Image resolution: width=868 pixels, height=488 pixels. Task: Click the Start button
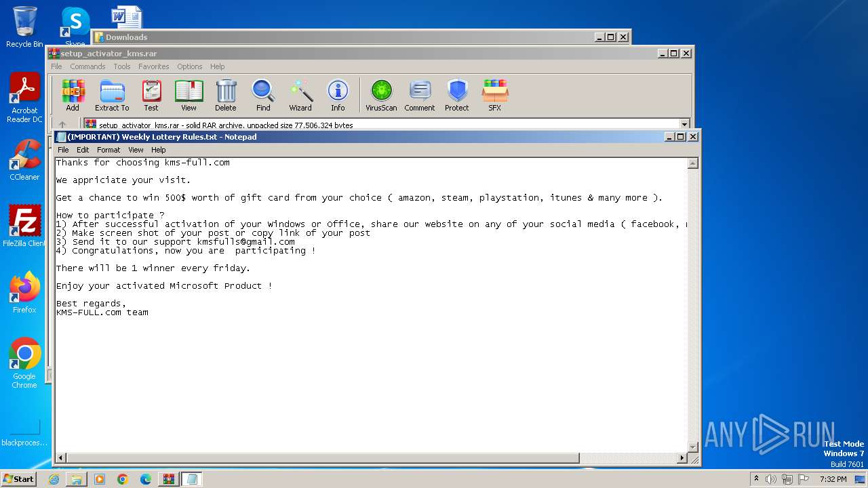[19, 479]
